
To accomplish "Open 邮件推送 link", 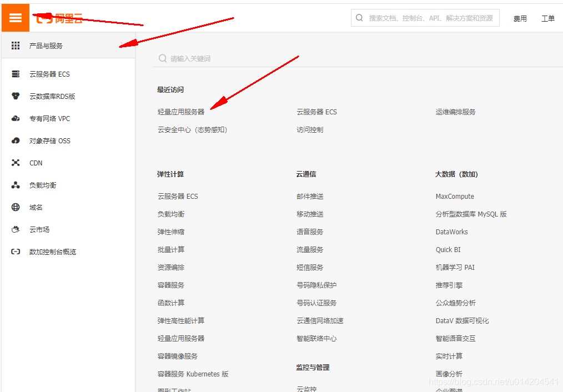I will tap(310, 197).
